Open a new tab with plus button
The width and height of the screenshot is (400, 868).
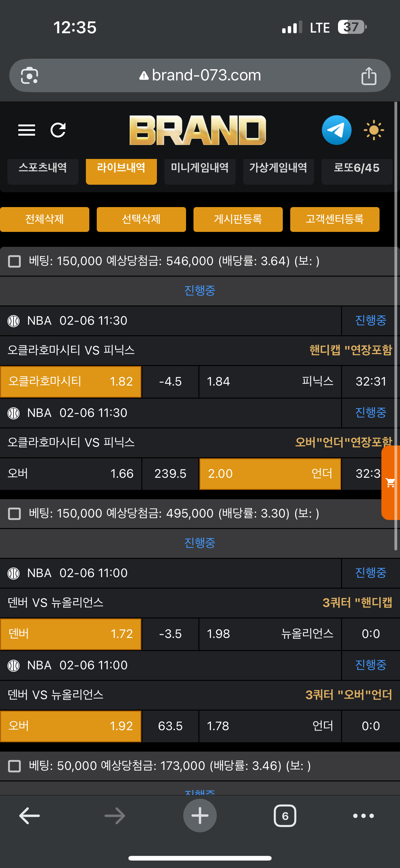click(200, 816)
